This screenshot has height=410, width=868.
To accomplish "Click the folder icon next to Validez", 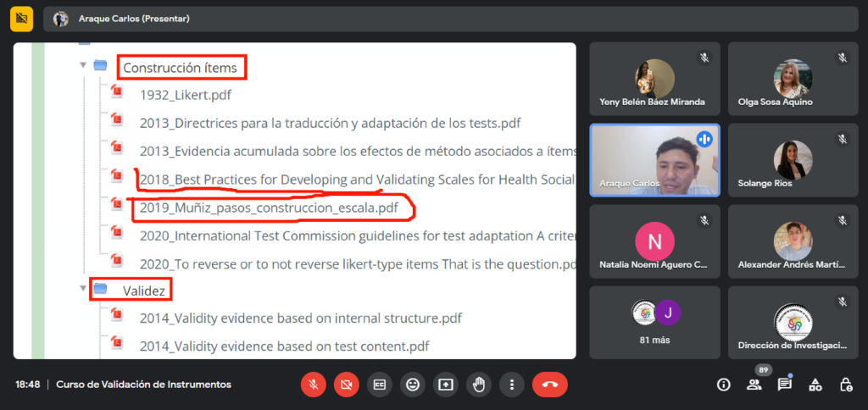I will pyautogui.click(x=100, y=288).
